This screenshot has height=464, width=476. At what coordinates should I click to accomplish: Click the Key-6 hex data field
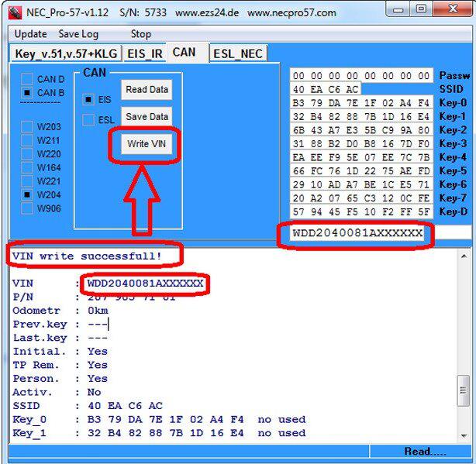361,184
